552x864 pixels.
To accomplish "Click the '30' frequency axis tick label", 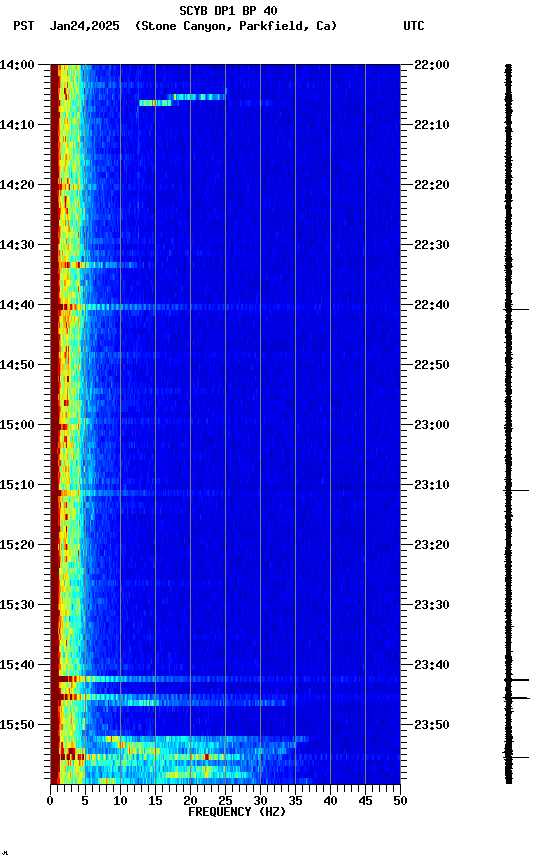I will click(260, 801).
